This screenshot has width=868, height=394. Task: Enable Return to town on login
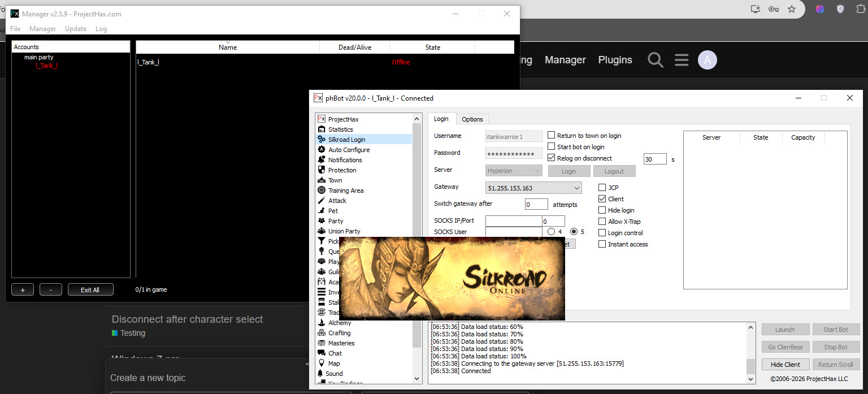tap(552, 136)
